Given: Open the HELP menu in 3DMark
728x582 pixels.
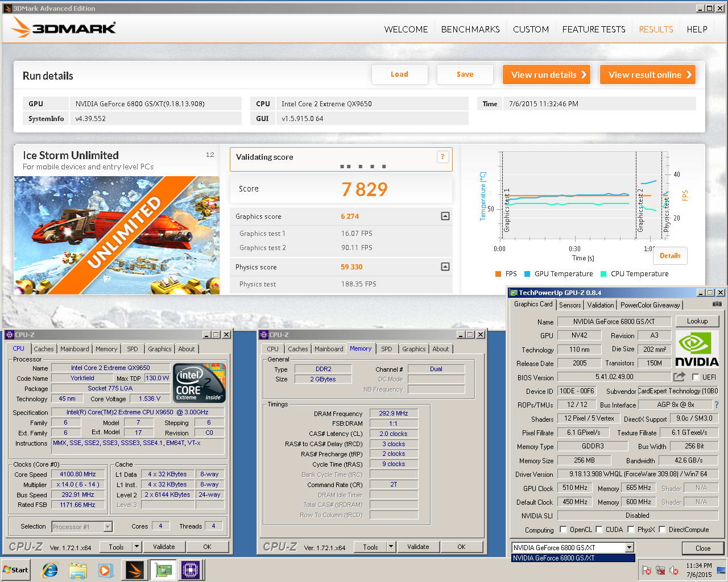Looking at the screenshot, I should pos(697,29).
